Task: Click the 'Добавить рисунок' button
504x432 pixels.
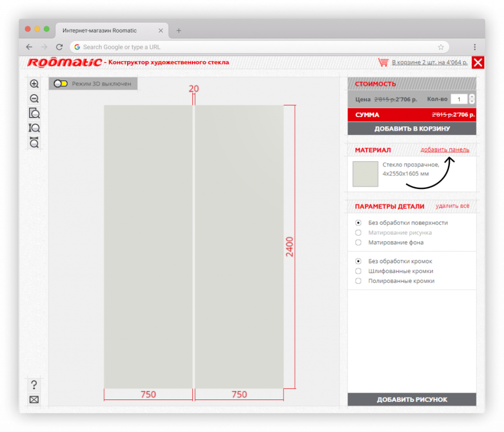Action: tap(411, 400)
